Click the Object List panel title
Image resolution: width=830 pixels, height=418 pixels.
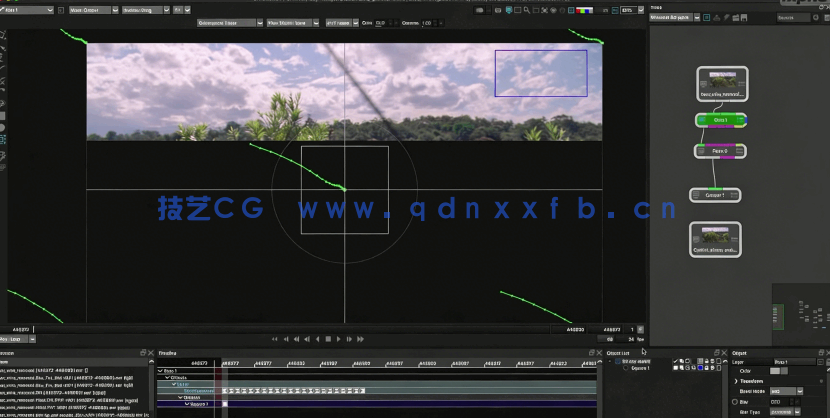tap(618, 353)
